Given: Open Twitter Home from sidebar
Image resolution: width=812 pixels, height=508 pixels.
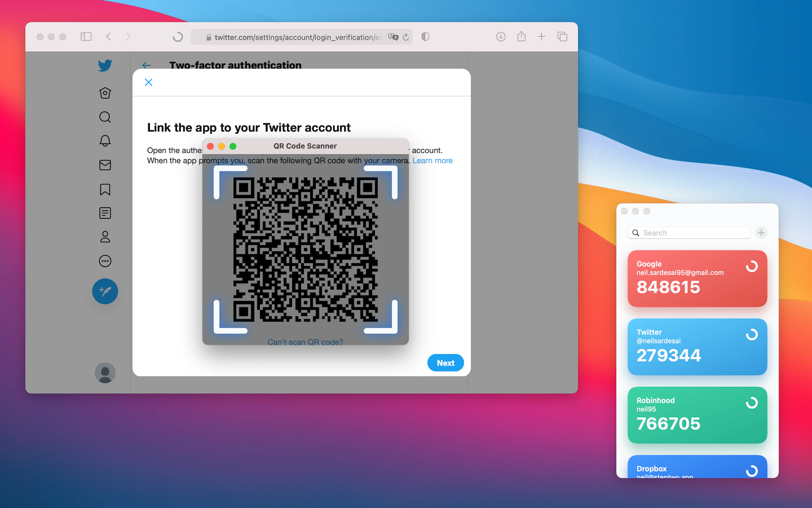Looking at the screenshot, I should pos(105,93).
